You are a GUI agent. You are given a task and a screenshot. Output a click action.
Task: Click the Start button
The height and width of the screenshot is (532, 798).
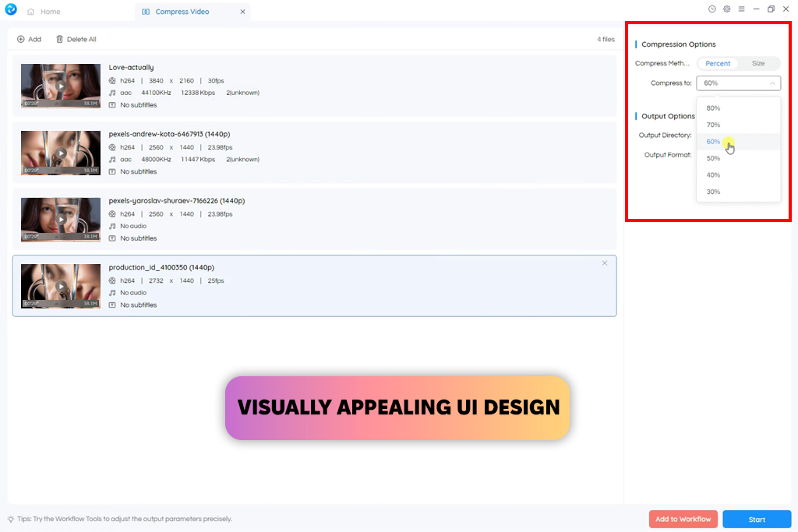[x=757, y=520]
